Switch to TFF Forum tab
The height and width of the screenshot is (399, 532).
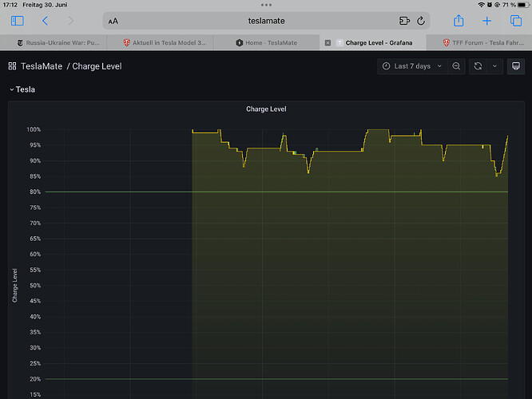coord(479,43)
